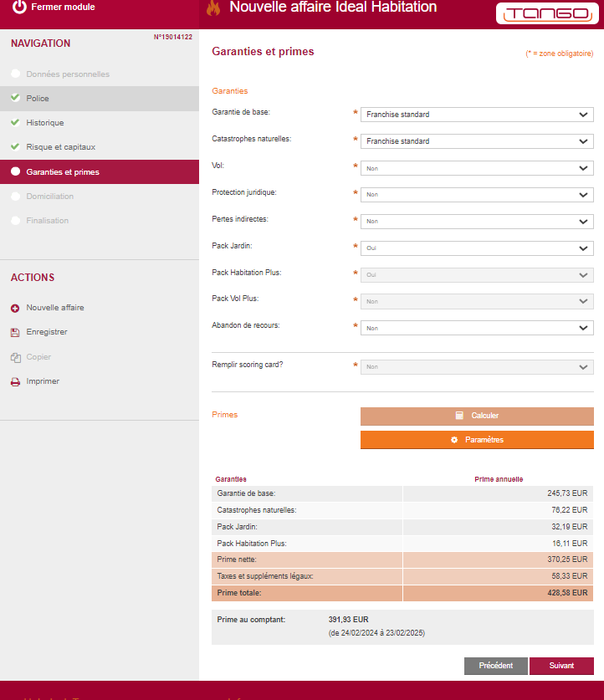This screenshot has height=700, width=604.
Task: Click the Garantie de base premium 245,73 EUR
Action: 567,493
